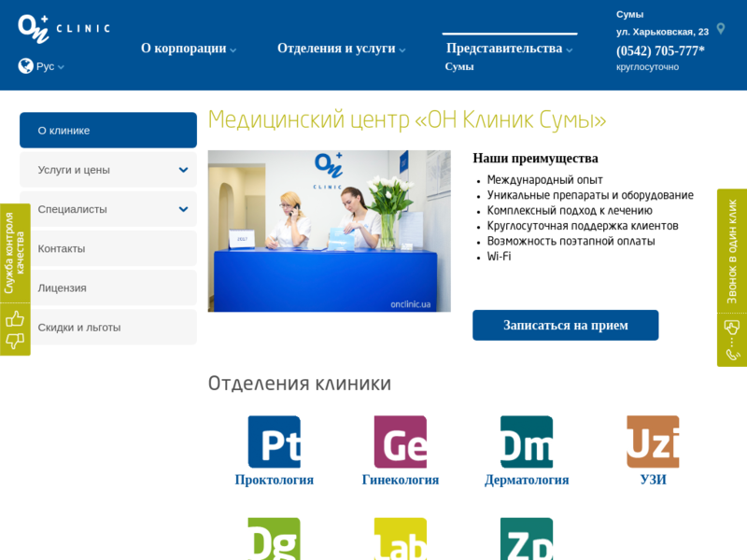747x560 pixels.
Task: Select О клинике sidebar item
Action: click(108, 131)
